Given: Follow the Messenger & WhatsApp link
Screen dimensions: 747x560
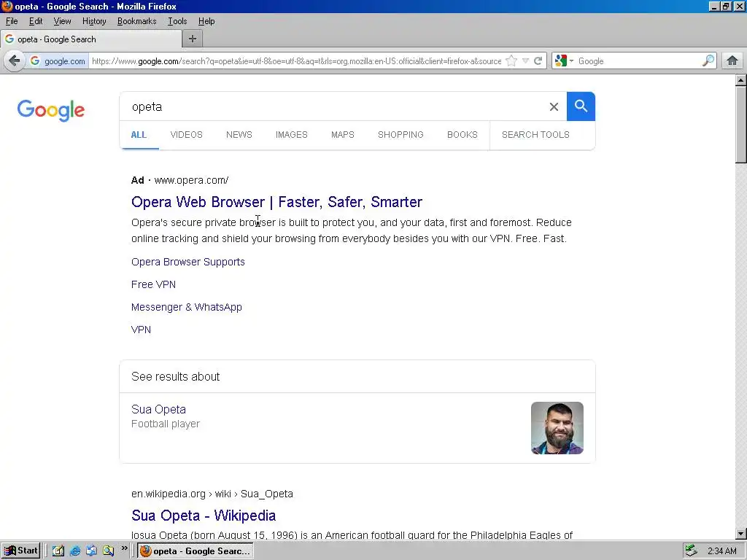Looking at the screenshot, I should coord(187,307).
